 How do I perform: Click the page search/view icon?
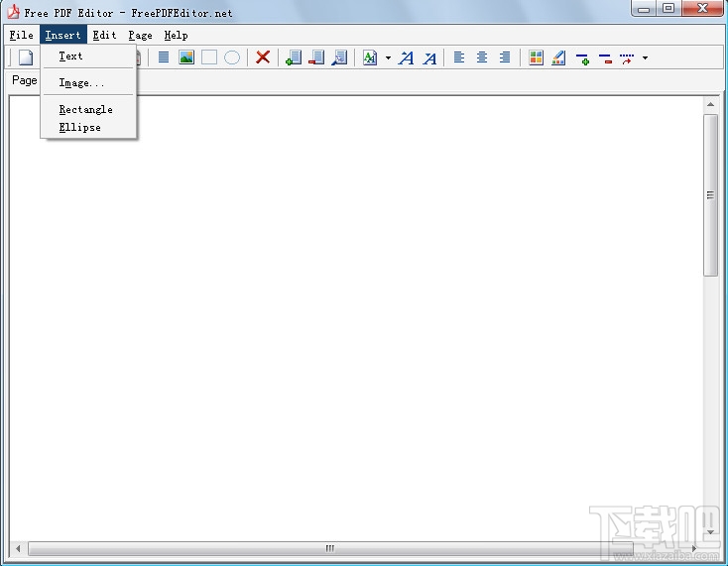pos(339,57)
